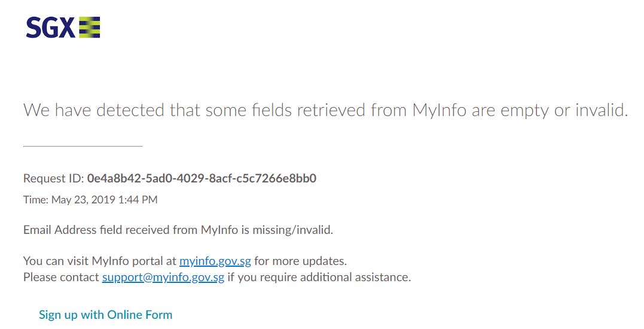Click 'You can visit MyInfo portal' text
The height and width of the screenshot is (329, 644).
(x=100, y=261)
